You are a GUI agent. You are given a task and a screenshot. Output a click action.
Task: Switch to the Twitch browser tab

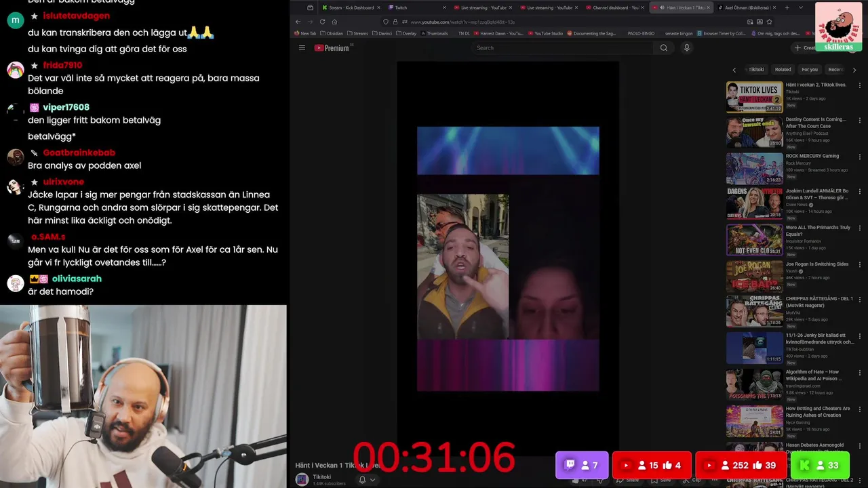pos(417,7)
